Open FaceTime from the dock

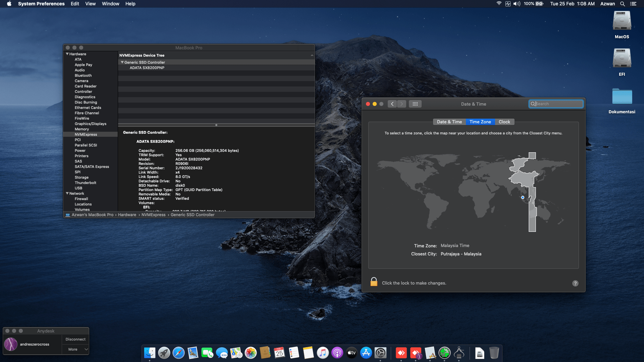pyautogui.click(x=207, y=353)
